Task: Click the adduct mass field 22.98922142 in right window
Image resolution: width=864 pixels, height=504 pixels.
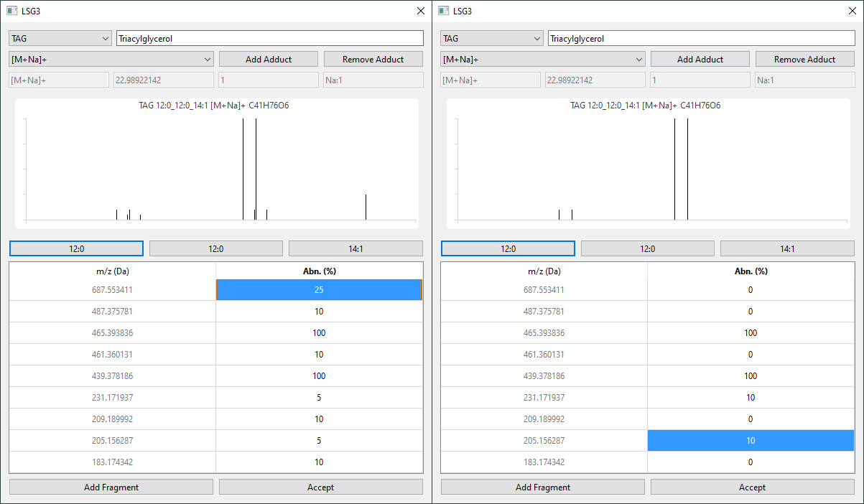Action: pyautogui.click(x=595, y=80)
